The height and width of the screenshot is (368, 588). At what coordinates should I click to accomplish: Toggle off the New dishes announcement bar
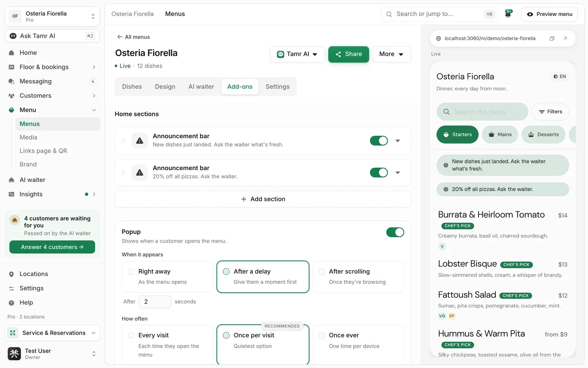click(x=379, y=141)
